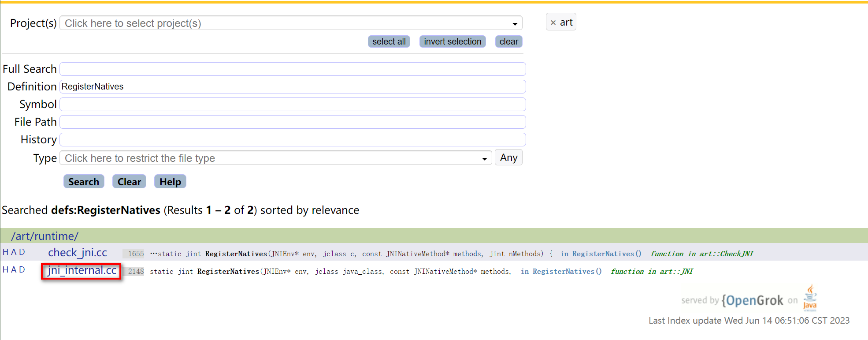Jump to line 1655 in check_jni.cc

point(136,254)
